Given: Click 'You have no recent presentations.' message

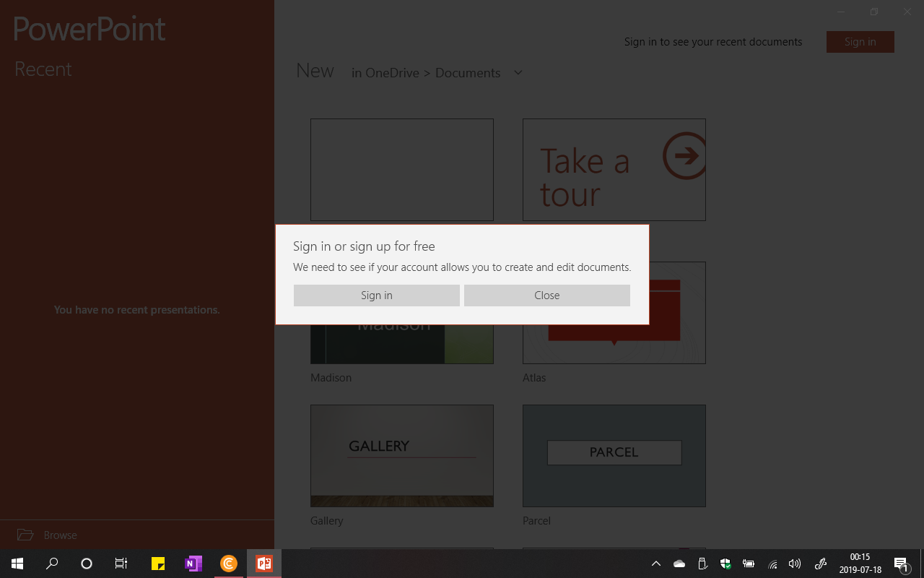Looking at the screenshot, I should coord(137,310).
